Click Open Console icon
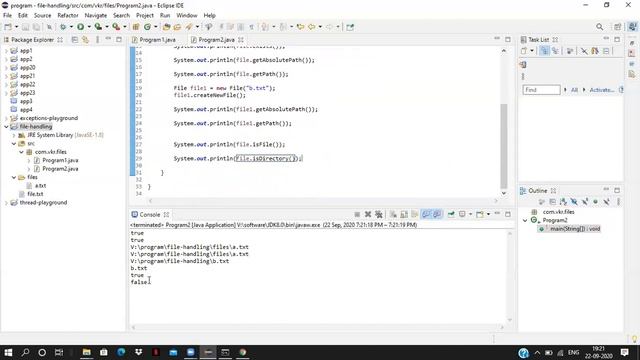 tap(480, 214)
